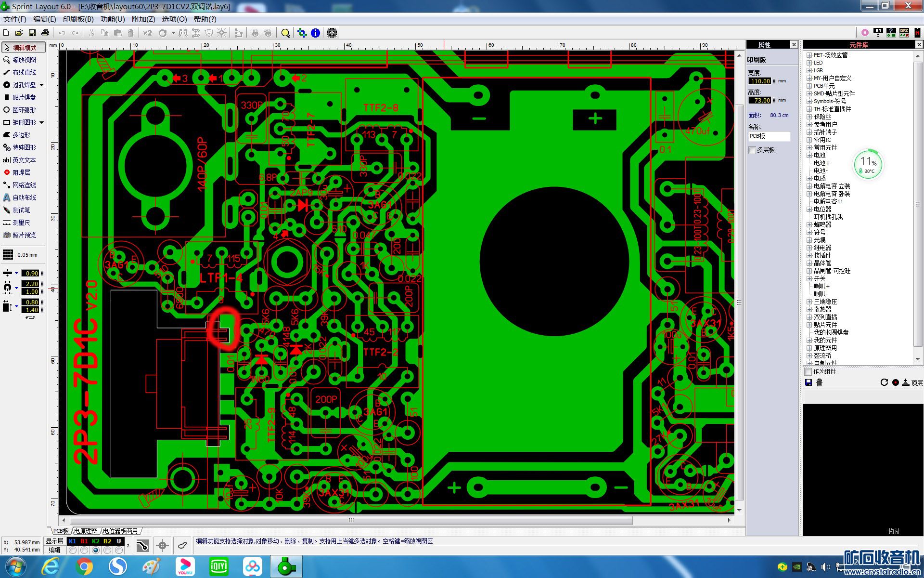Screen dimensions: 924x578
Task: Click the horizontal scrollbar under the PCB canvas
Action: point(351,520)
